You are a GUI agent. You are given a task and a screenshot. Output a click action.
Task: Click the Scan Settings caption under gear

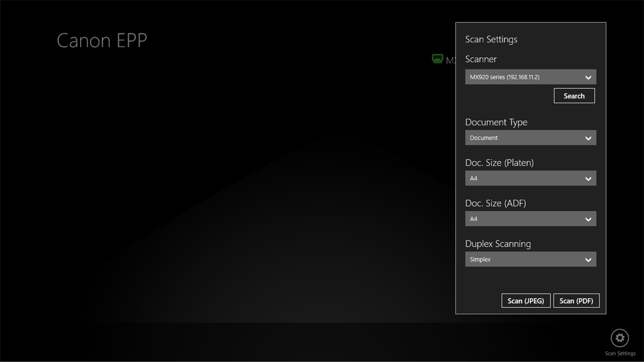tap(620, 354)
